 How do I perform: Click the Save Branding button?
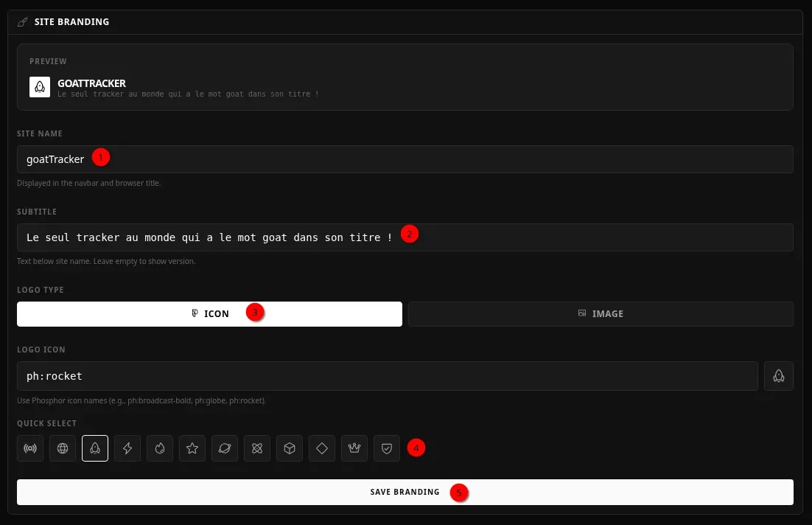405,492
